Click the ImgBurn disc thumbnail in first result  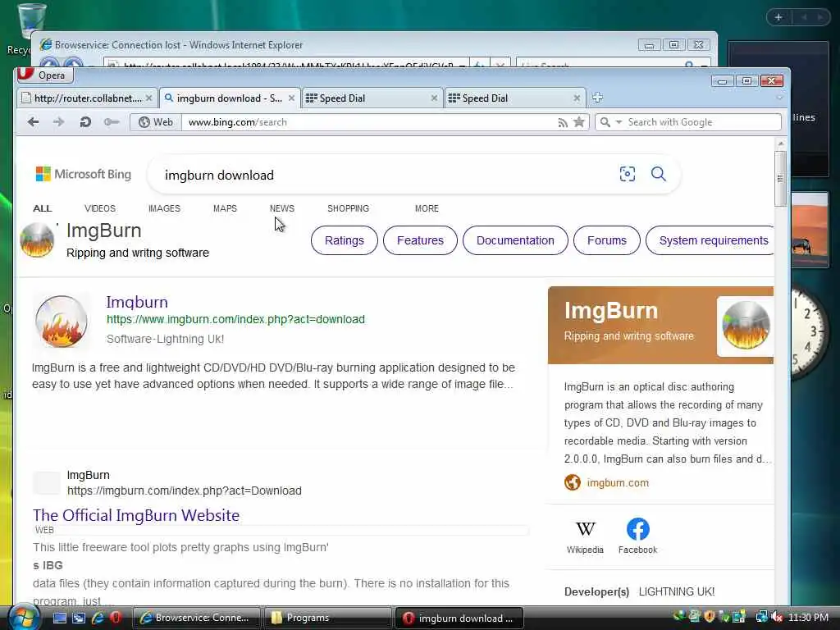(x=61, y=321)
